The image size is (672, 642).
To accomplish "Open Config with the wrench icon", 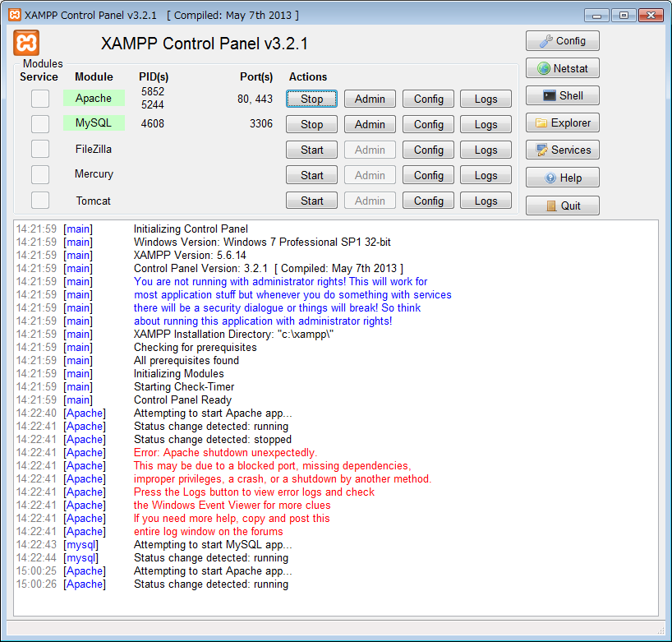I will [562, 41].
